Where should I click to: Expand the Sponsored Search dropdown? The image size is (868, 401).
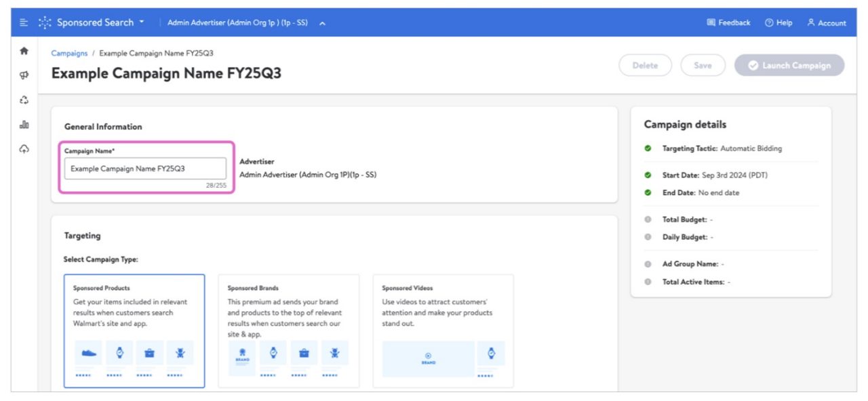tap(100, 23)
